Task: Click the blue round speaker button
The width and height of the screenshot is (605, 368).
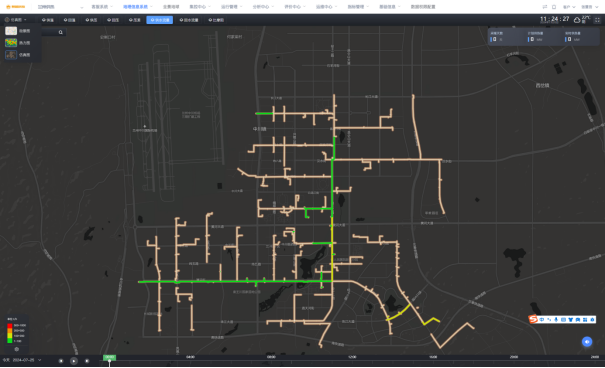Action: [x=587, y=341]
